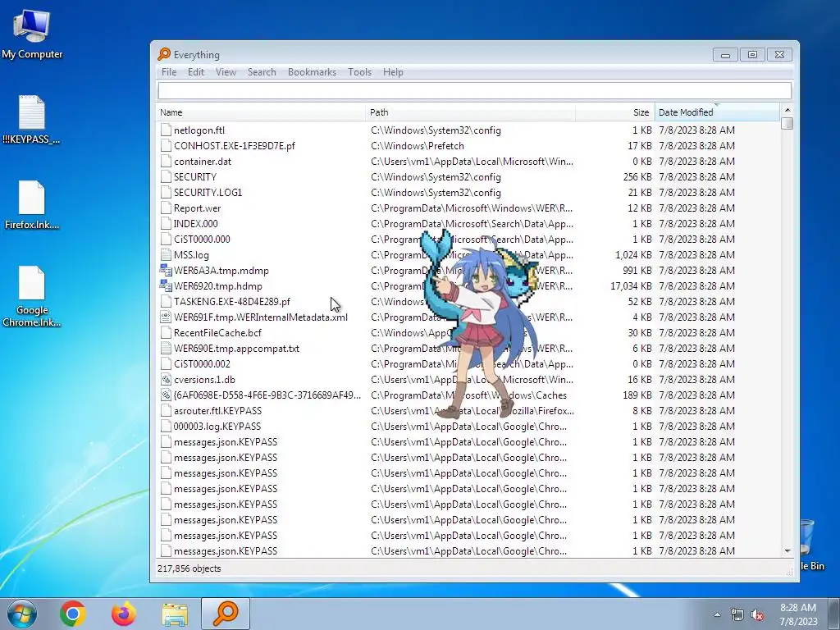
Task: Open the Tools menu
Action: point(359,72)
